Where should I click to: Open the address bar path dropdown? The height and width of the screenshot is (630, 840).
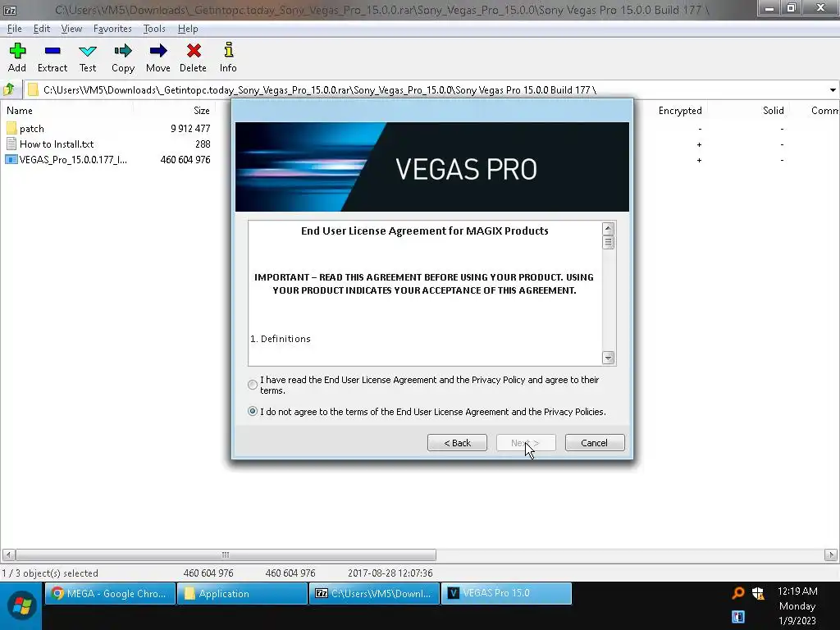[x=833, y=90]
